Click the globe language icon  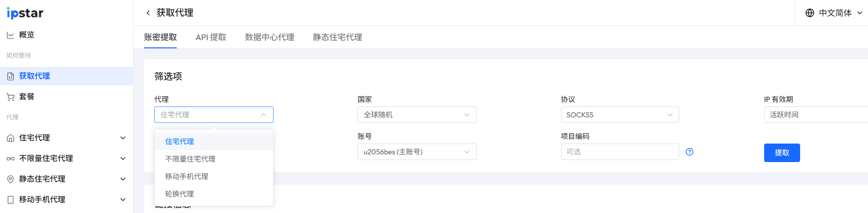point(810,13)
